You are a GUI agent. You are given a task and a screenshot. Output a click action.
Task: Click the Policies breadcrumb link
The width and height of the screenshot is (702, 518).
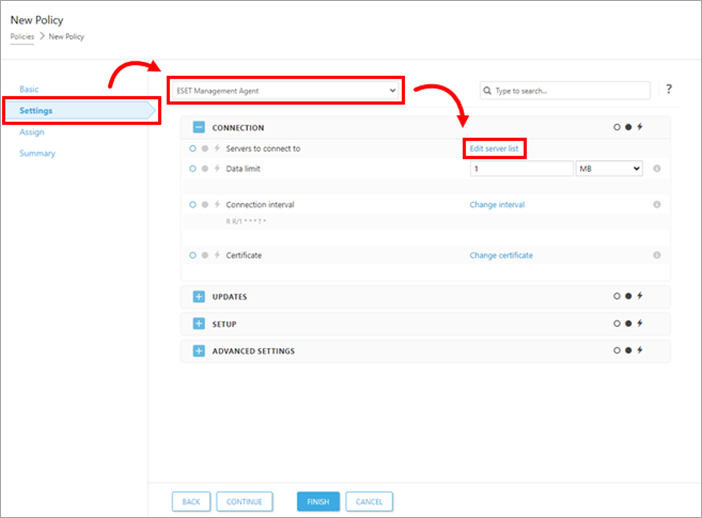pyautogui.click(x=22, y=37)
